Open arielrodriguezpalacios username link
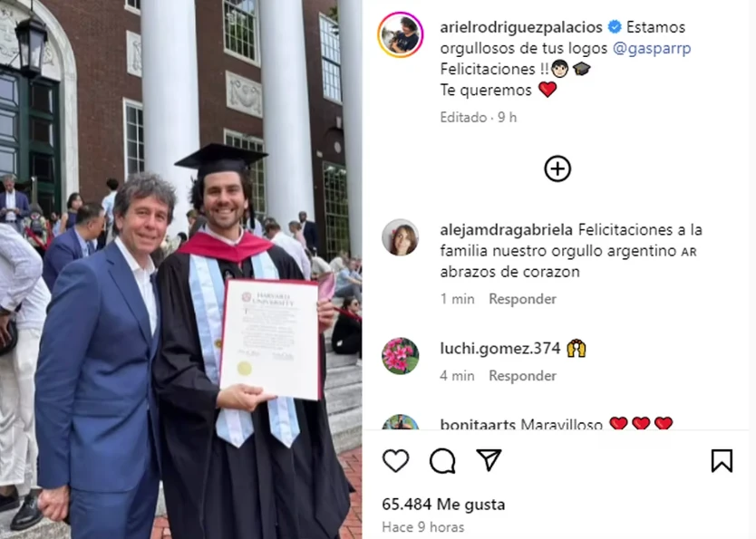 pyautogui.click(x=521, y=27)
